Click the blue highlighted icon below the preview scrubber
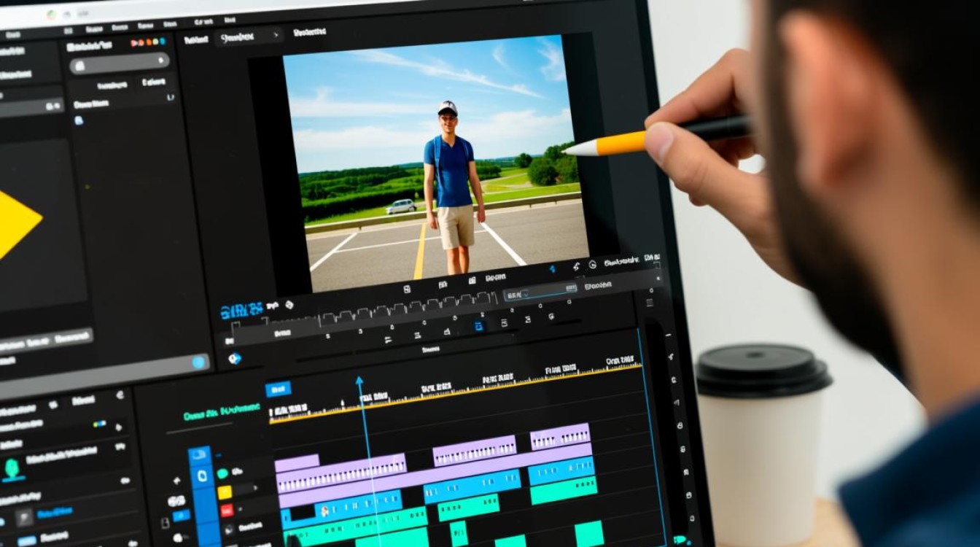Viewport: 980px width, 547px height. click(479, 326)
